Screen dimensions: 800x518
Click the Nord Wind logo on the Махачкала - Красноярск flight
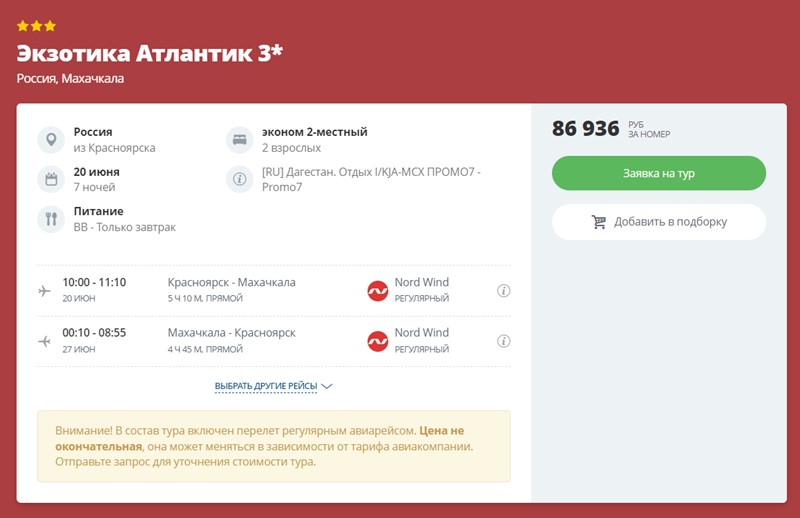point(378,341)
